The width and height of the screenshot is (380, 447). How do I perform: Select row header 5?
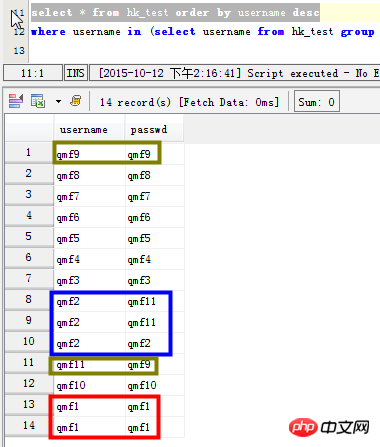[x=29, y=237]
